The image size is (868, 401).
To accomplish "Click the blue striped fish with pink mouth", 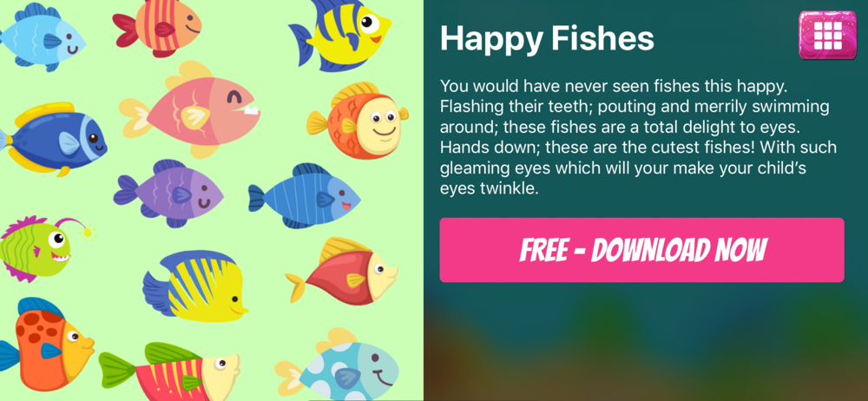I will pos(304,195).
